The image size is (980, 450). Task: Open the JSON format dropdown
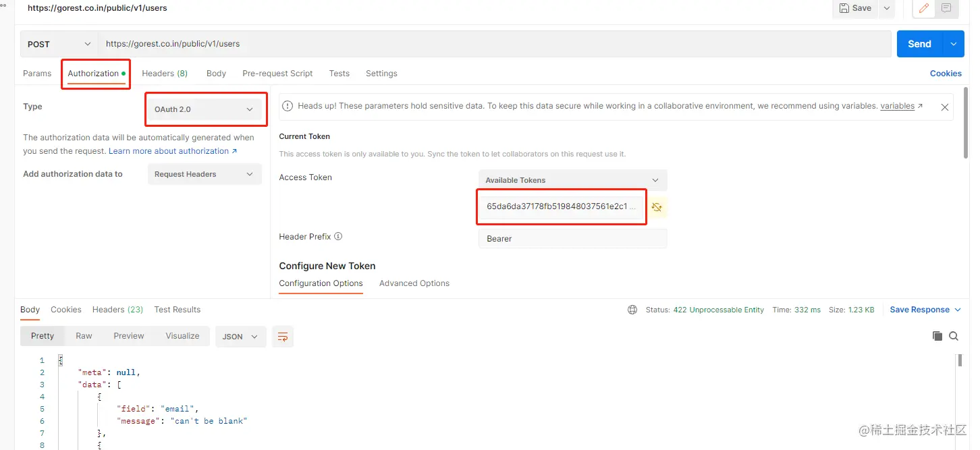pos(241,337)
